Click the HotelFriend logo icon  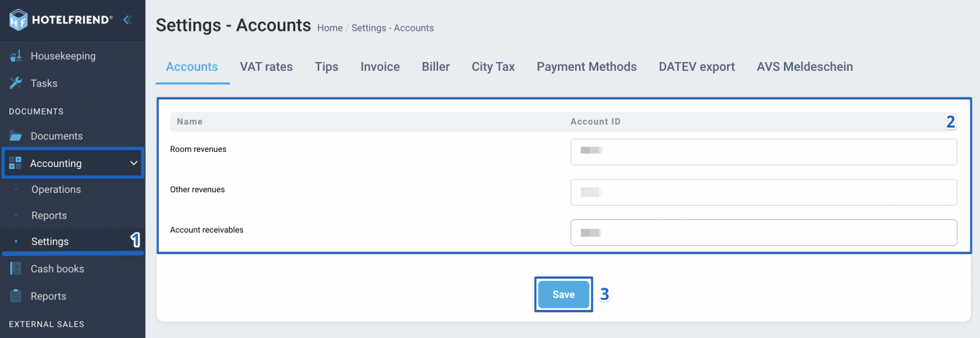tap(18, 20)
